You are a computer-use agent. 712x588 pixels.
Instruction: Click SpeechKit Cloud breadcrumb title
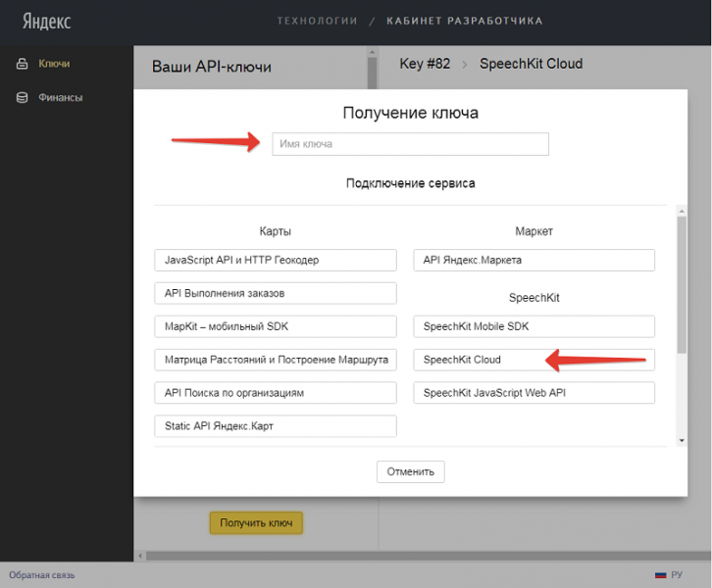(531, 64)
